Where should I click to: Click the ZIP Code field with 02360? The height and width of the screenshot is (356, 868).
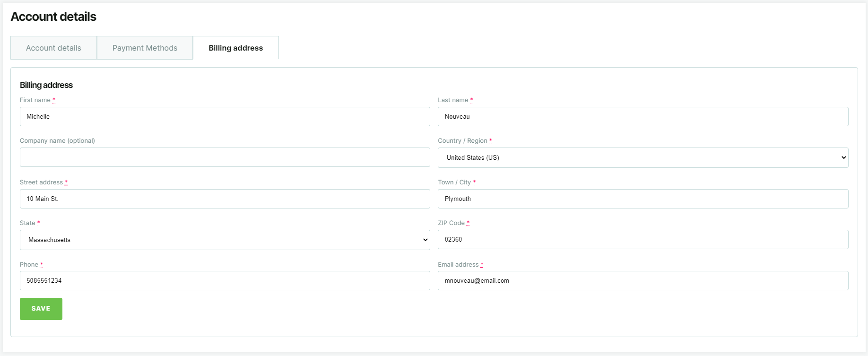[643, 239]
